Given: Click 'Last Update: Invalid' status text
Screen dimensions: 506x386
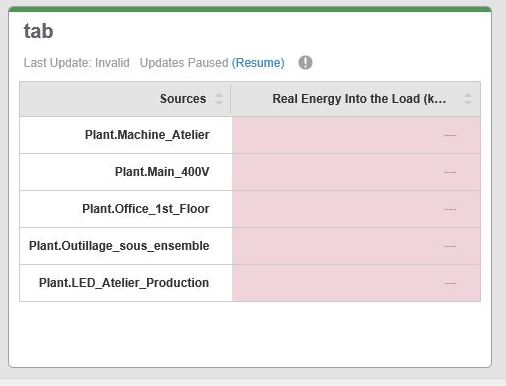Looking at the screenshot, I should click(76, 63).
